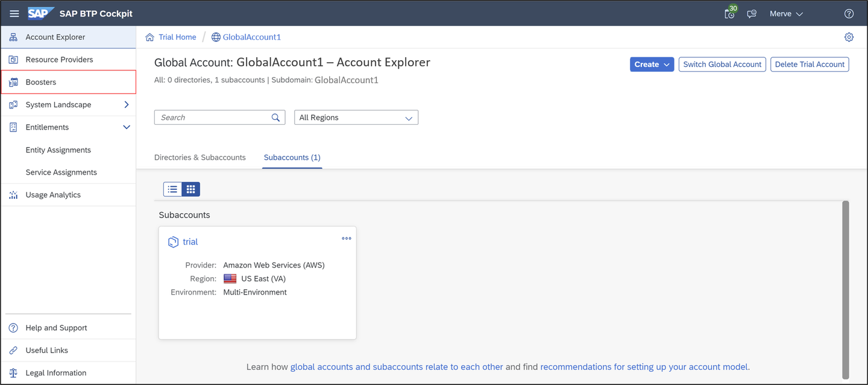This screenshot has width=868, height=385.
Task: Open the trial subaccount link
Action: coord(190,242)
